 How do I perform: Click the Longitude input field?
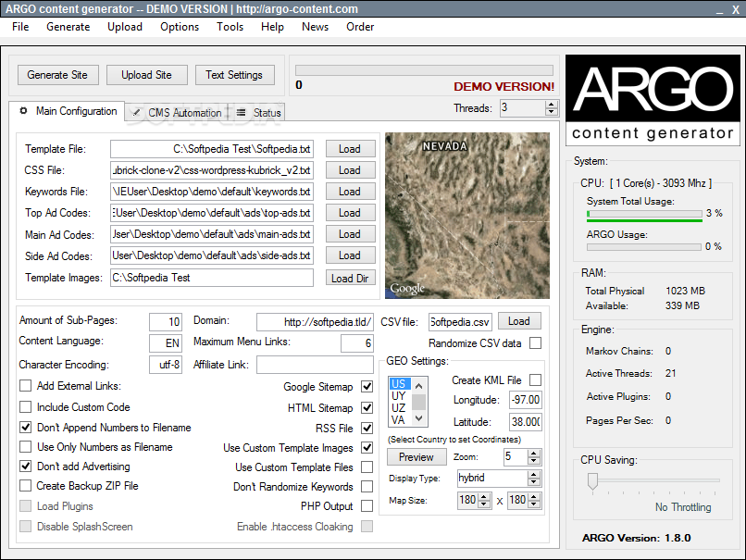(526, 400)
